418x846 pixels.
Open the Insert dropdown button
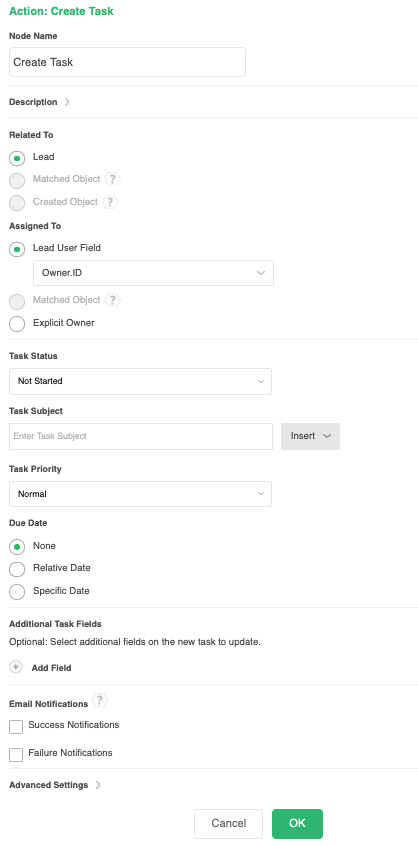coord(310,436)
